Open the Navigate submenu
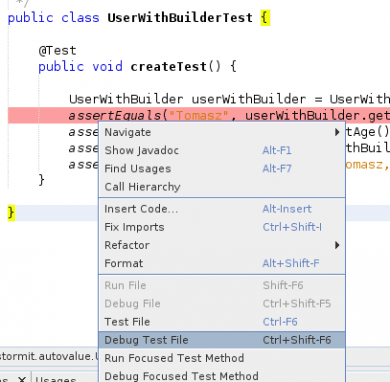 (x=222, y=132)
